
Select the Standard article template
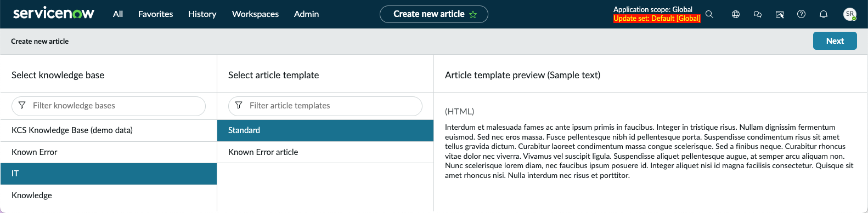[x=325, y=130]
